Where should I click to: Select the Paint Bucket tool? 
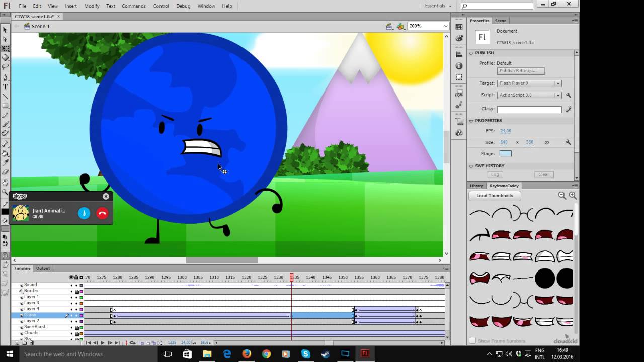click(x=5, y=154)
